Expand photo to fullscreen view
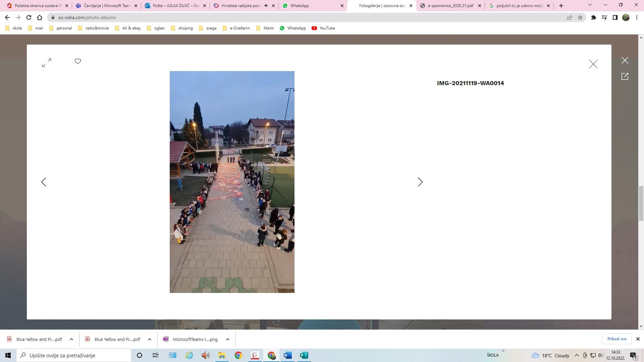 click(x=47, y=62)
